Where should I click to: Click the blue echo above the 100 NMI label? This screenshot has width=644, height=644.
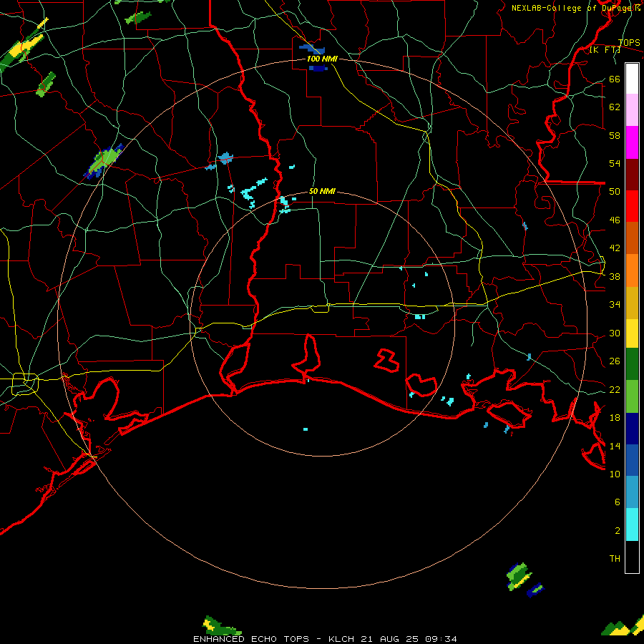pos(313,49)
